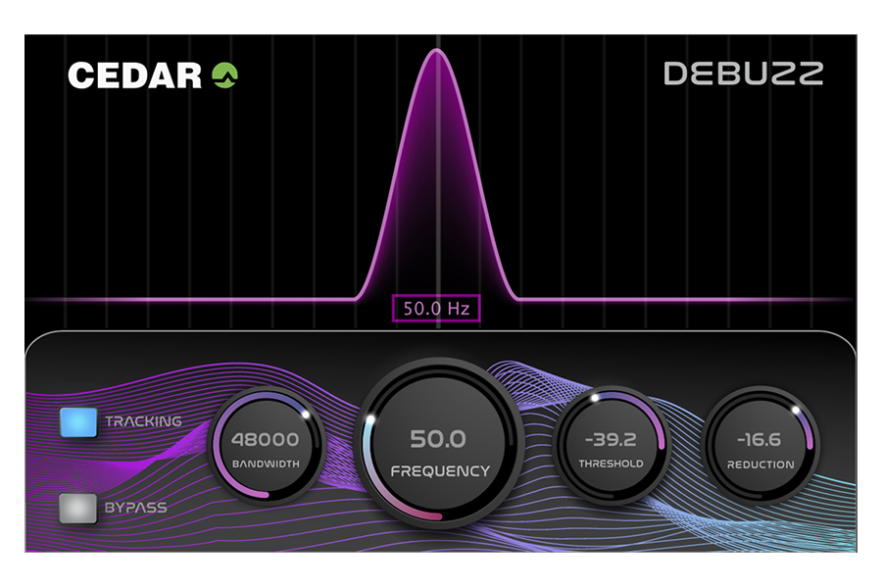Image resolution: width=882 pixels, height=588 pixels.
Task: Click the Reduction value -16.6
Action: (761, 440)
